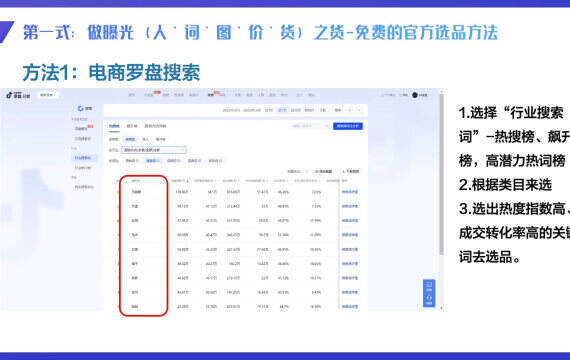The height and width of the screenshot is (360, 570).
Task: Select the highlighted chip in the third filter row
Action: tap(153, 160)
